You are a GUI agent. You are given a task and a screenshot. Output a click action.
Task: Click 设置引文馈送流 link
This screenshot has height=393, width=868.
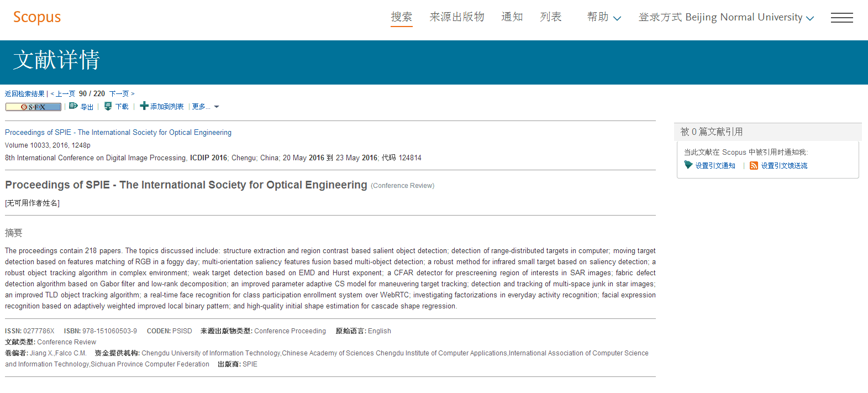[785, 166]
